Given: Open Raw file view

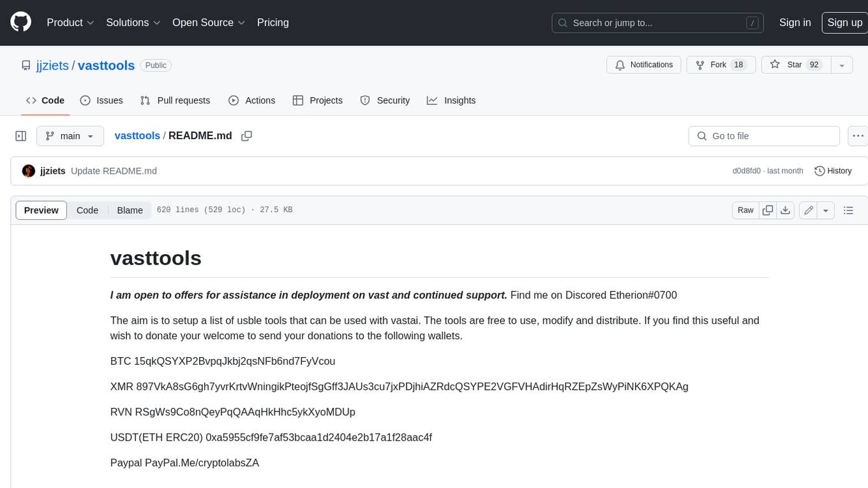Looking at the screenshot, I should (745, 210).
